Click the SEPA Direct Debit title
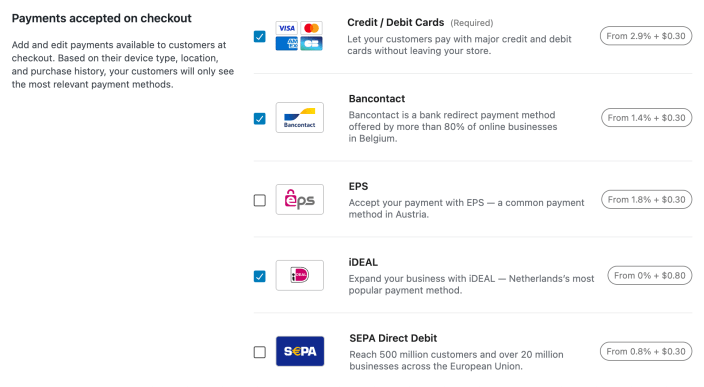Screen dimensions: 704x387 coord(393,338)
